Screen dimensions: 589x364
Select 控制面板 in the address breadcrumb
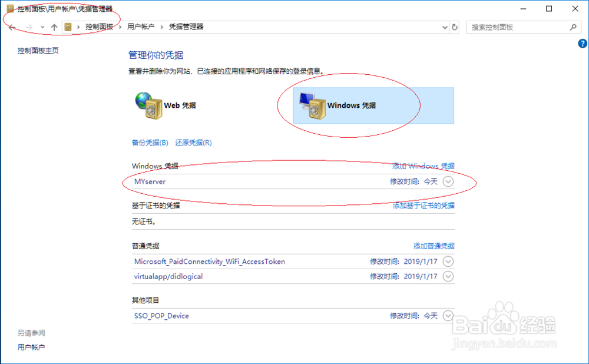(x=99, y=27)
